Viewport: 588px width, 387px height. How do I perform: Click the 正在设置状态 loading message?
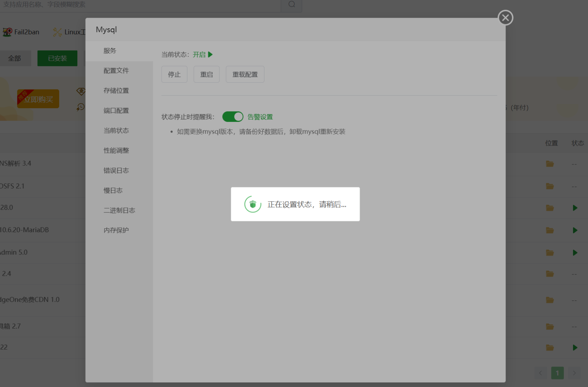click(x=307, y=205)
